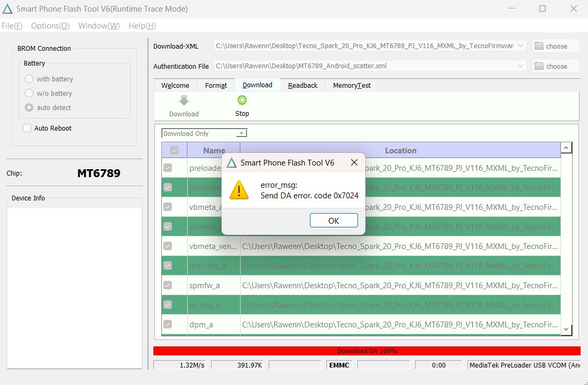Switch to the Welcome tab
The height and width of the screenshot is (385, 588).
point(175,86)
